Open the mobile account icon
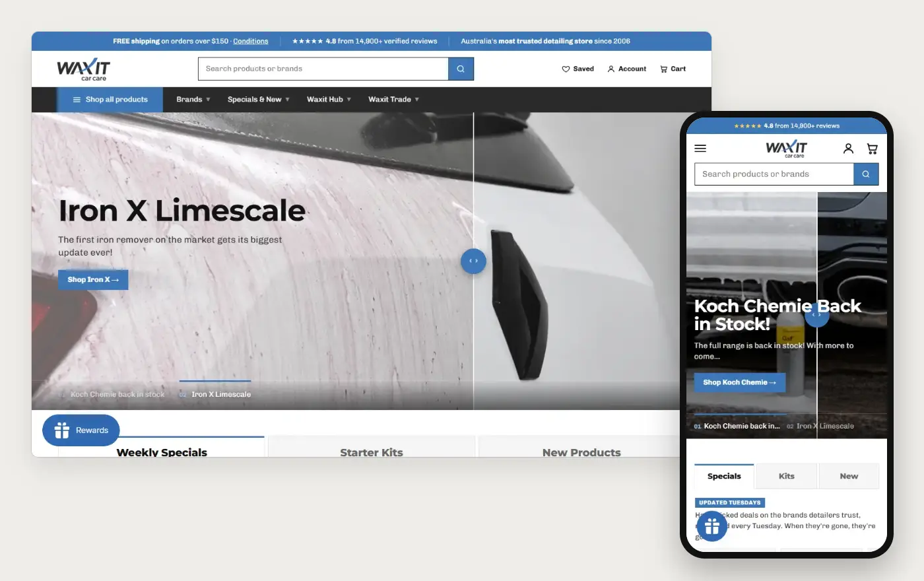The image size is (924, 581). click(848, 149)
